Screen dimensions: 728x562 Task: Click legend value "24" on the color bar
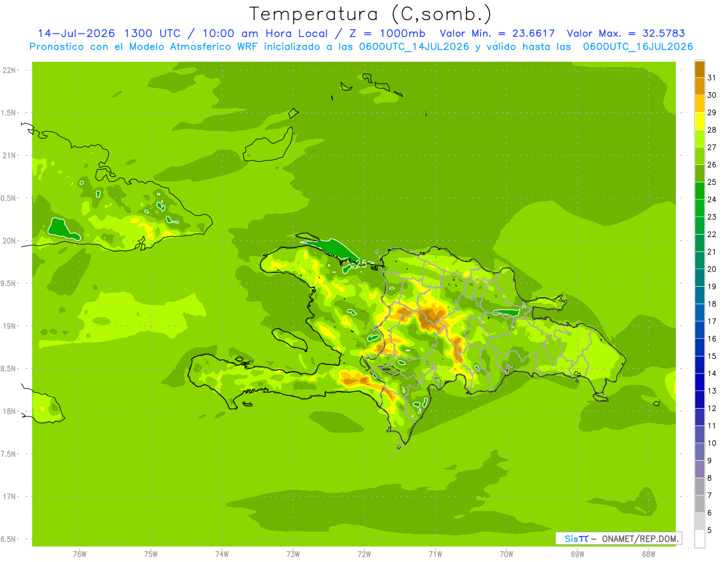712,199
